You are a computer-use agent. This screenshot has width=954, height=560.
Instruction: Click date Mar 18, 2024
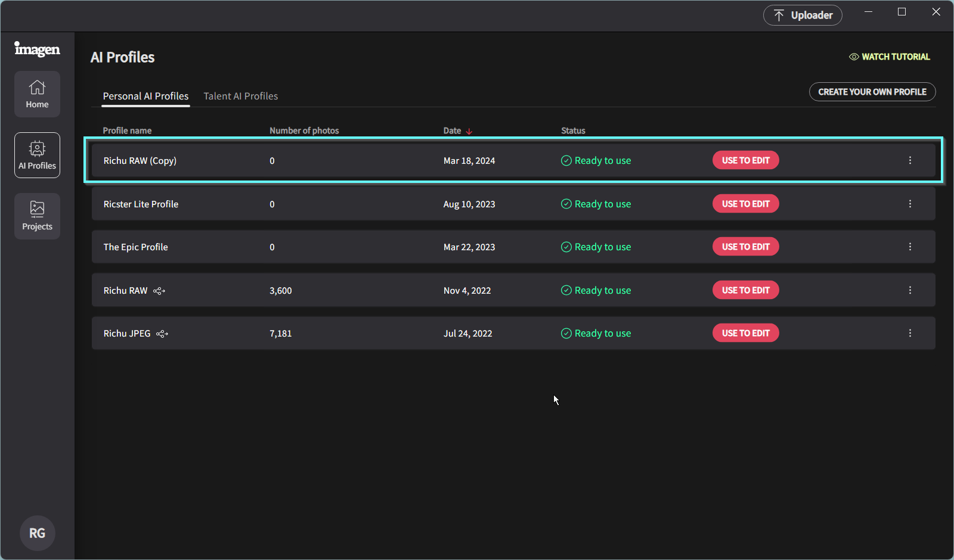click(x=469, y=161)
